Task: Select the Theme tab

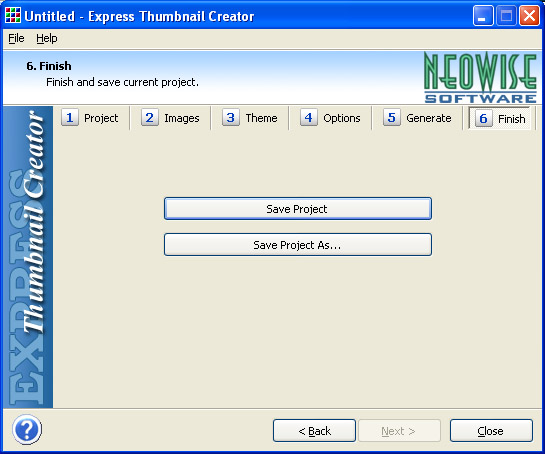Action: pyautogui.click(x=250, y=118)
